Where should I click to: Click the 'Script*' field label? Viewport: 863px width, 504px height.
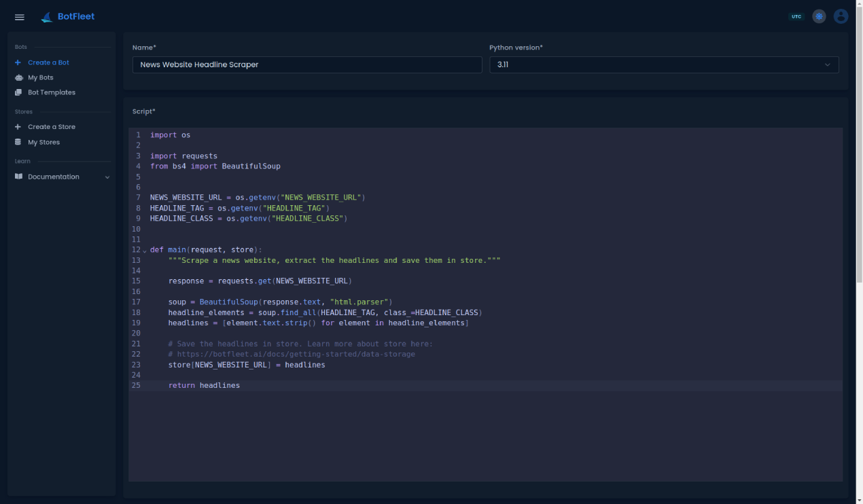(144, 111)
